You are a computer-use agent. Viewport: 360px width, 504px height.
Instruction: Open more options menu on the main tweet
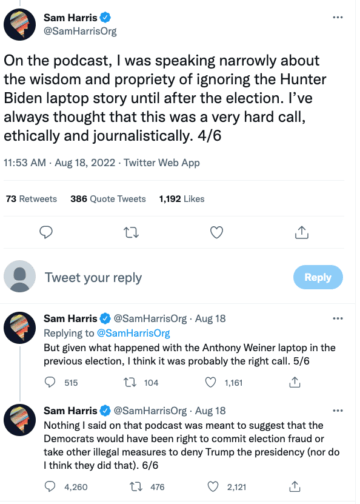pyautogui.click(x=338, y=17)
